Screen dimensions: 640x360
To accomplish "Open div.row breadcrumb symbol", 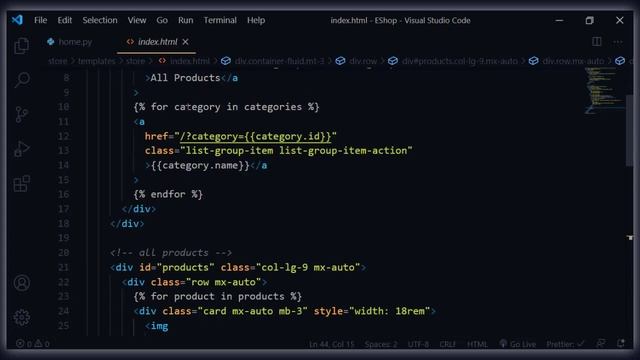I will pyautogui.click(x=363, y=61).
